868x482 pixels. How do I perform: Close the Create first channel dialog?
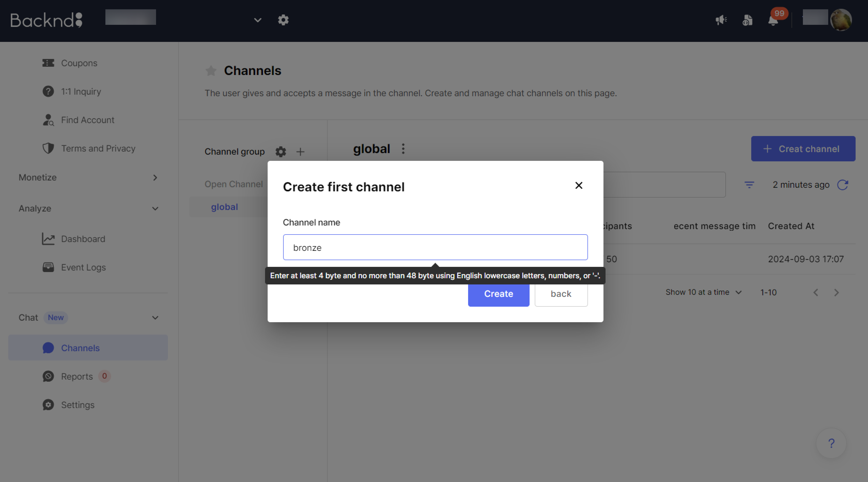click(x=579, y=186)
